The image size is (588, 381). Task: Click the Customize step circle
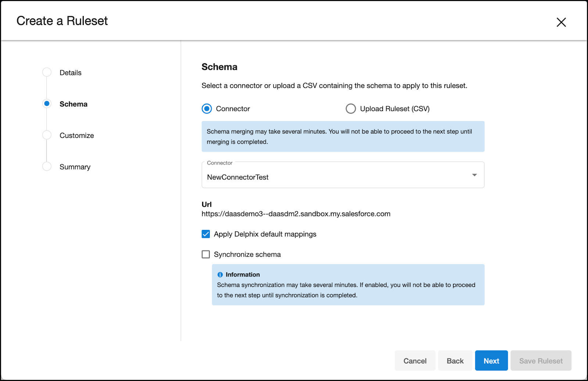pos(46,135)
